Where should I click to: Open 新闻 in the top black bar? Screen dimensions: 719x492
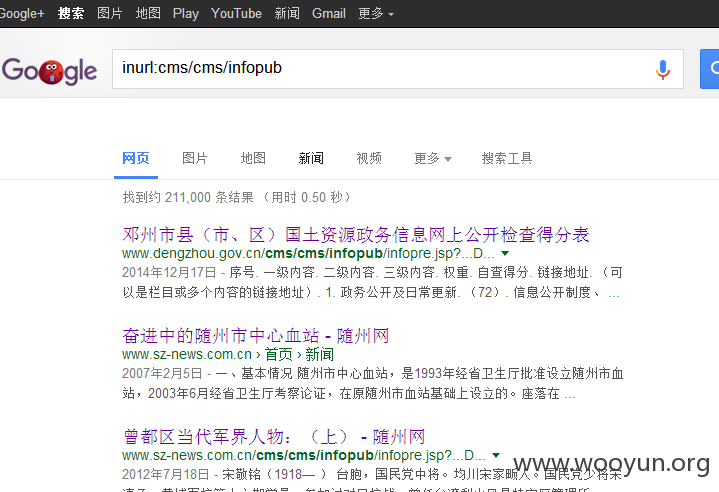(x=287, y=13)
